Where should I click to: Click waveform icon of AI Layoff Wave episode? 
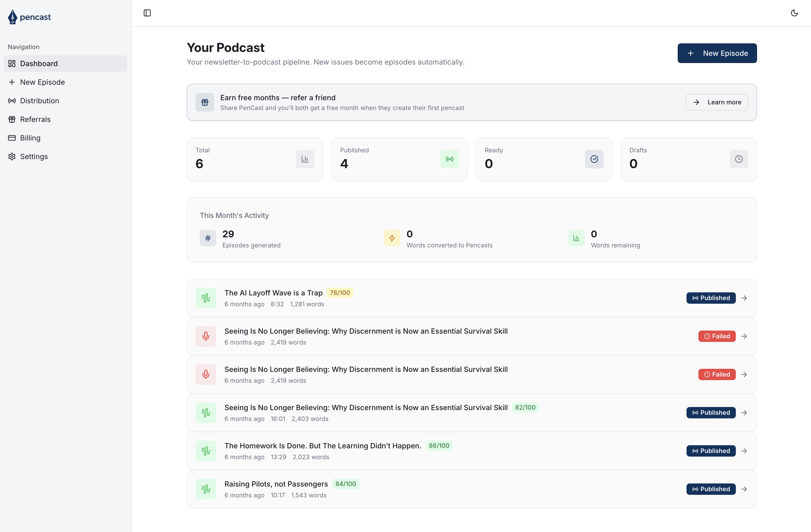coord(206,298)
